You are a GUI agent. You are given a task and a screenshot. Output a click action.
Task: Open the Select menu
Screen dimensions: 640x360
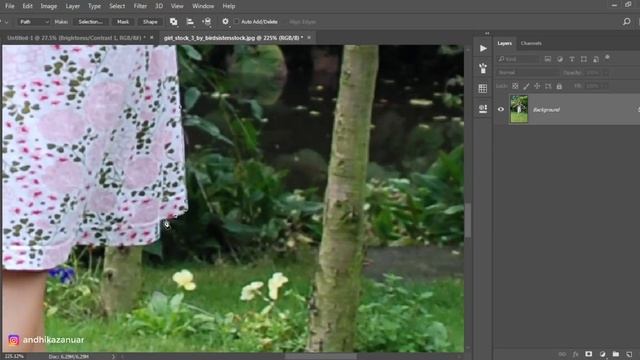point(117,6)
